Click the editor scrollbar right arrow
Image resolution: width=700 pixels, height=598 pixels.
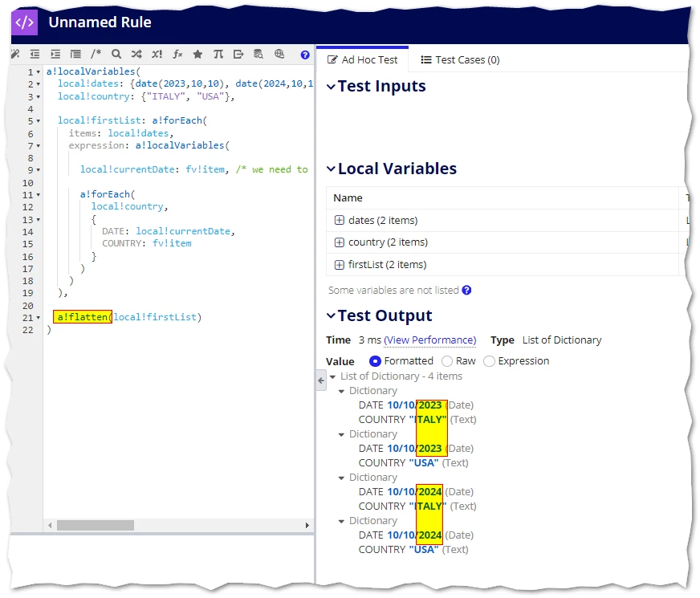pyautogui.click(x=307, y=525)
